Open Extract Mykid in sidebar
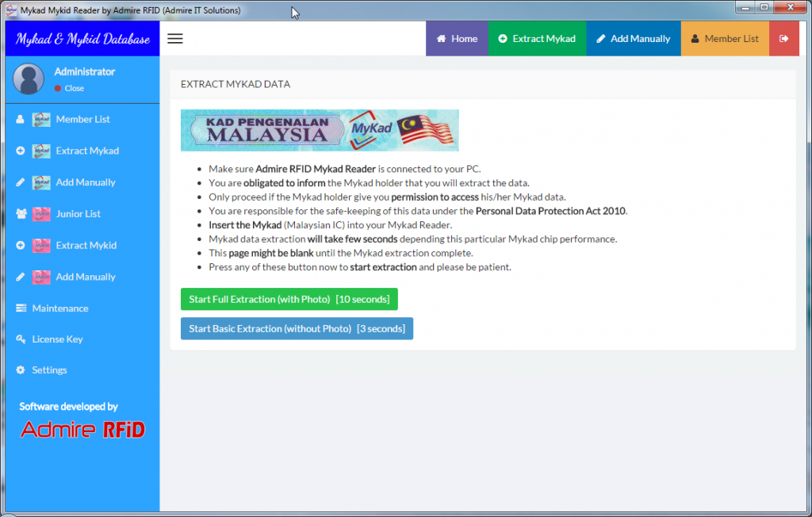This screenshot has width=812, height=517. 86,246
